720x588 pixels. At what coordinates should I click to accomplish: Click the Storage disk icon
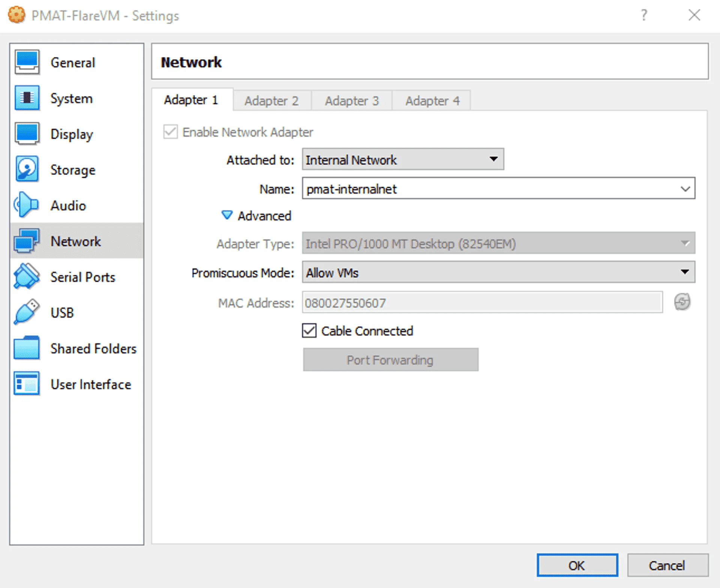coord(27,169)
